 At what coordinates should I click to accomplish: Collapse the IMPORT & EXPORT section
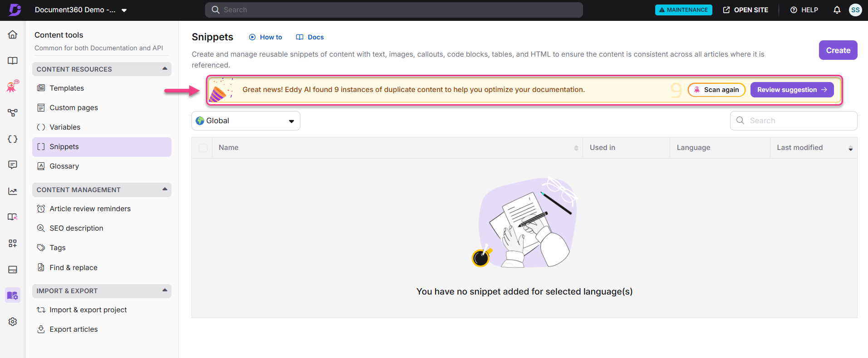tap(165, 290)
